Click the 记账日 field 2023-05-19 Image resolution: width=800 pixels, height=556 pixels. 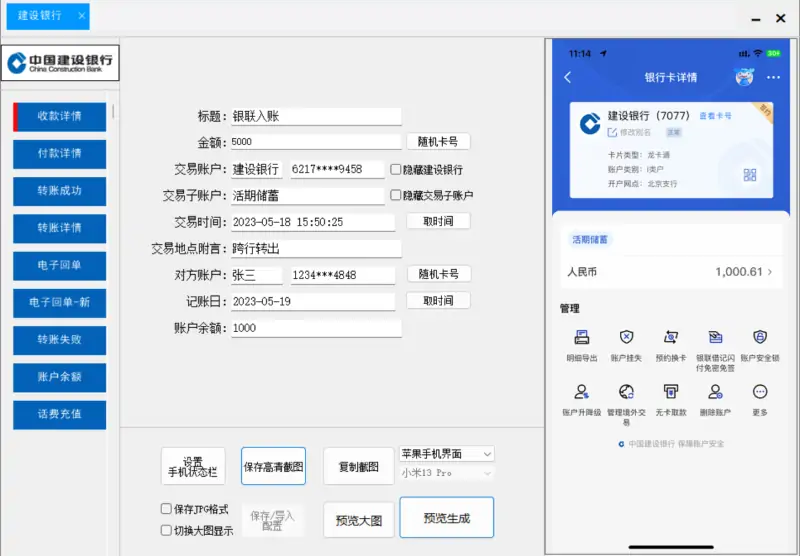313,302
